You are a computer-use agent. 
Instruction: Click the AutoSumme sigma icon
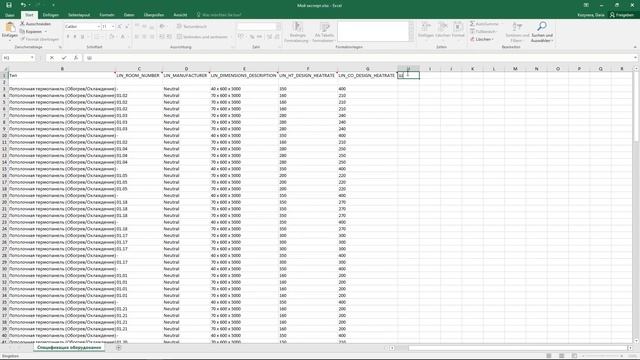[x=472, y=24]
